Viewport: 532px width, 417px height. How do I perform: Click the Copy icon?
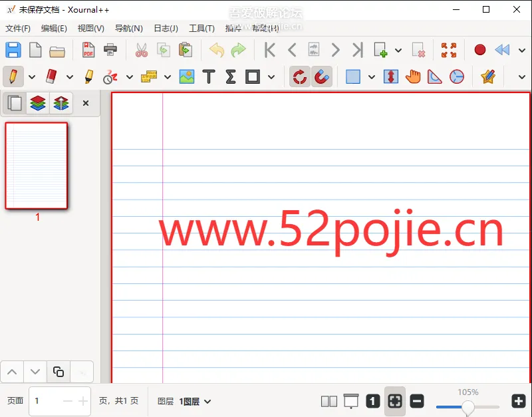click(x=164, y=50)
